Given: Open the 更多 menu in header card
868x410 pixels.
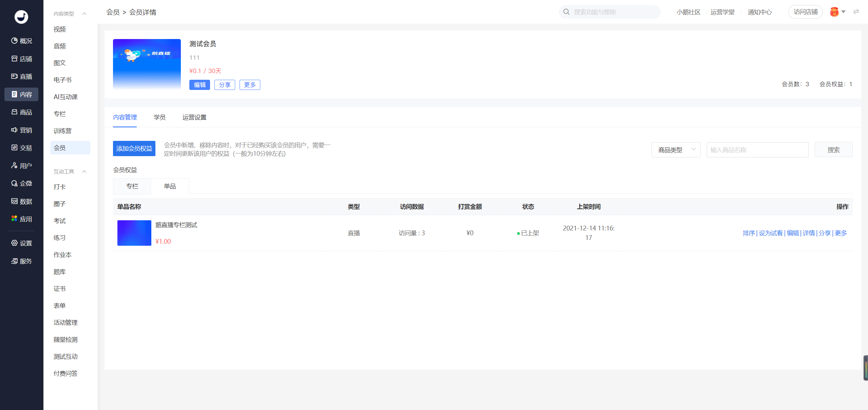Looking at the screenshot, I should coord(250,85).
